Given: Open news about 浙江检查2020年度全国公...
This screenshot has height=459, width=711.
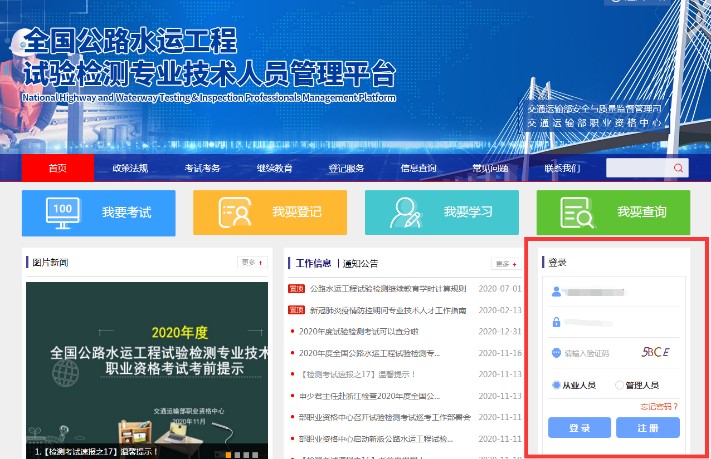Looking at the screenshot, I should [x=370, y=396].
